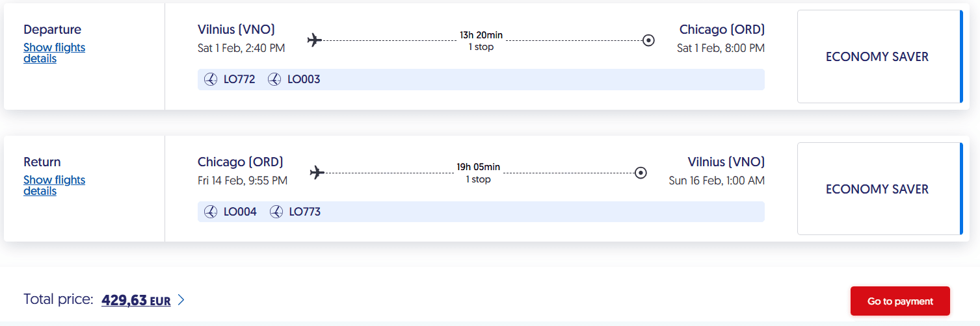Screen dimensions: 980x326
Task: Click the LOT airline logo beside LO773
Action: click(x=276, y=212)
